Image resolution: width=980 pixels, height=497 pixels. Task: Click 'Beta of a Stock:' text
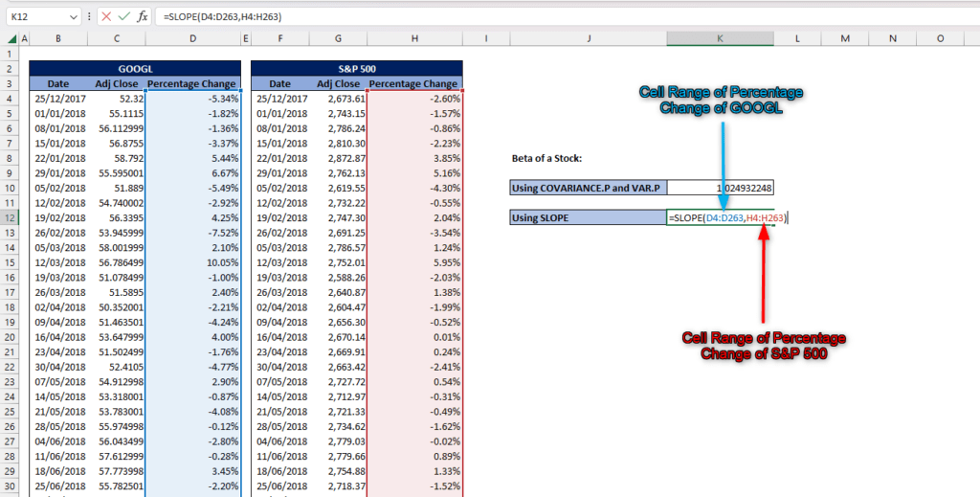pyautogui.click(x=546, y=158)
